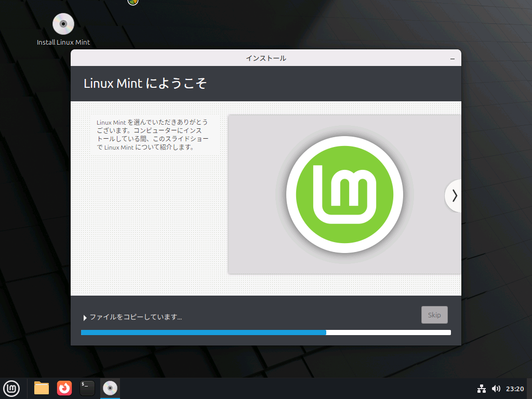532x399 pixels.
Task: Open the network status icon in system tray
Action: coord(482,388)
